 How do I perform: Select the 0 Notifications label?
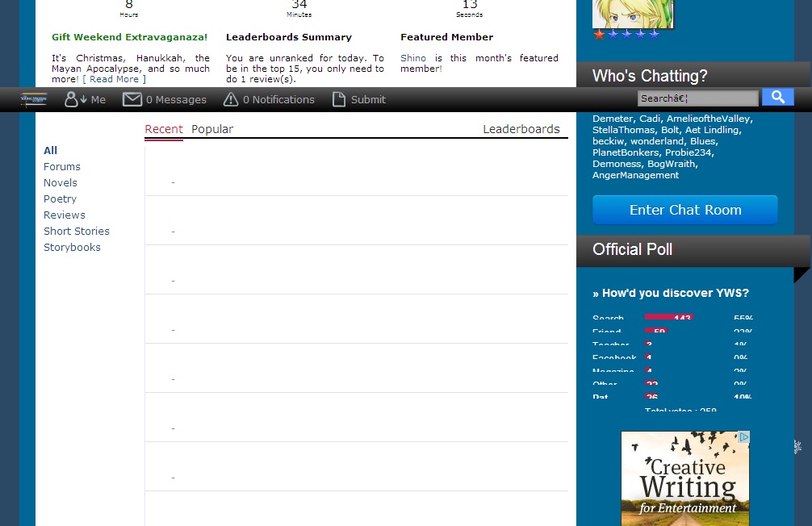tap(278, 99)
